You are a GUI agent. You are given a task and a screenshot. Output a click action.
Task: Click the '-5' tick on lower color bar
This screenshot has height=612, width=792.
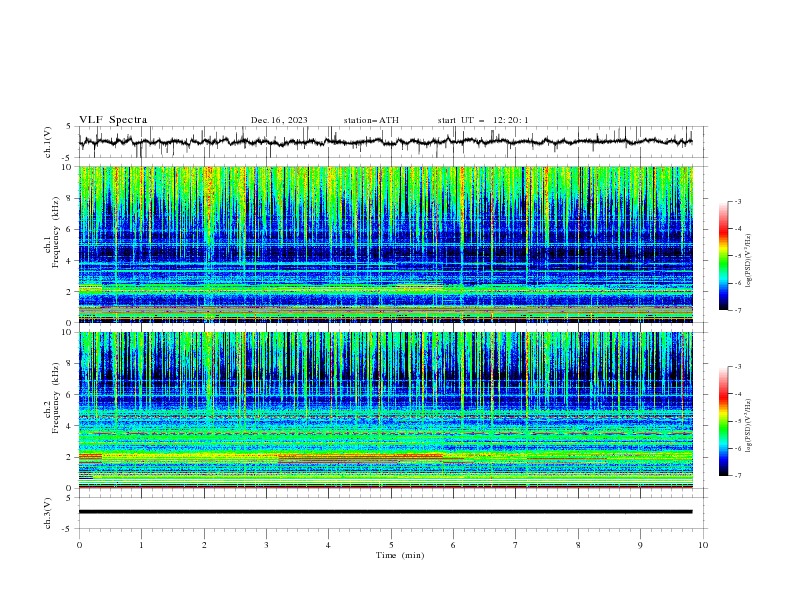pos(738,421)
